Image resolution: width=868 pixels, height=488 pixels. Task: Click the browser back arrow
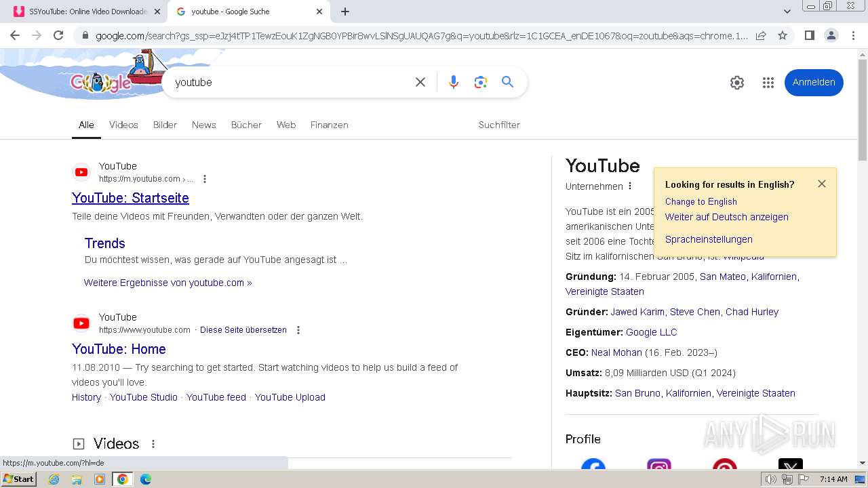(x=15, y=35)
